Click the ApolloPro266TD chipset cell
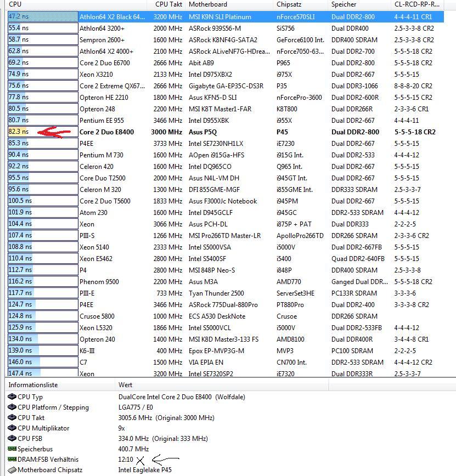The image size is (456, 476). tap(300, 236)
